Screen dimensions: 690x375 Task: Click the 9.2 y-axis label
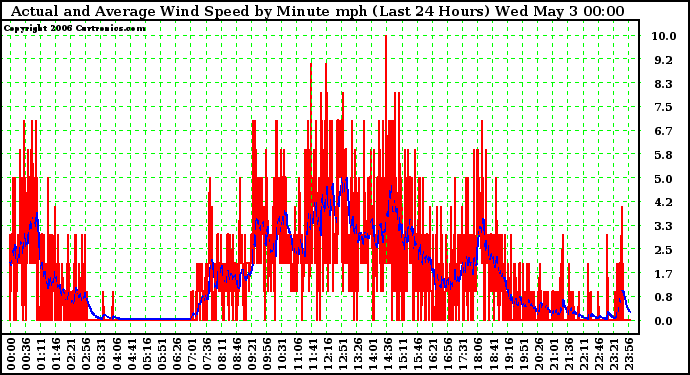click(664, 60)
